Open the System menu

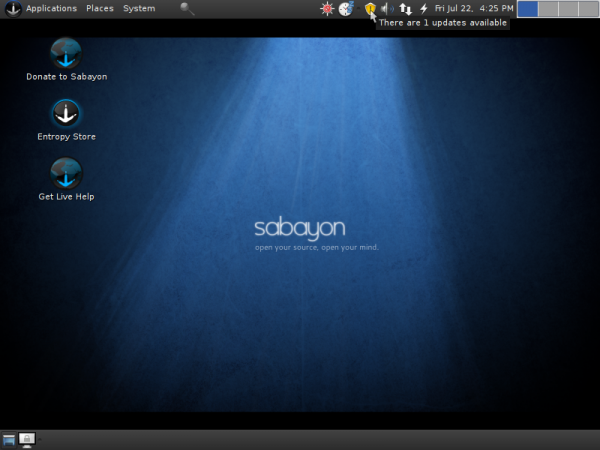click(139, 8)
